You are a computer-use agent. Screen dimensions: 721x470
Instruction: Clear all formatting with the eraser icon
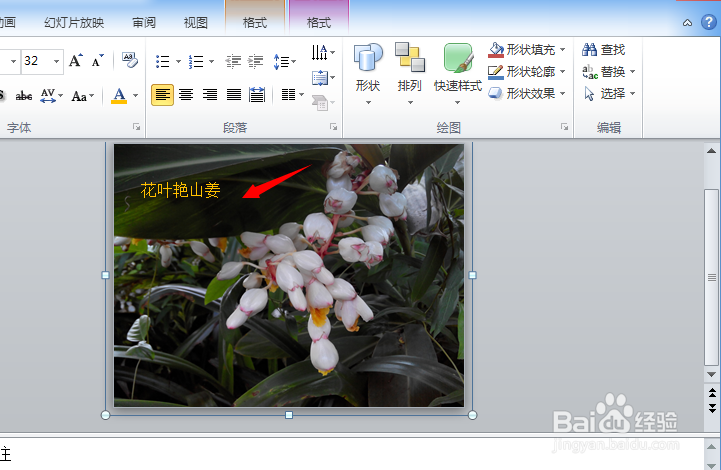point(130,60)
